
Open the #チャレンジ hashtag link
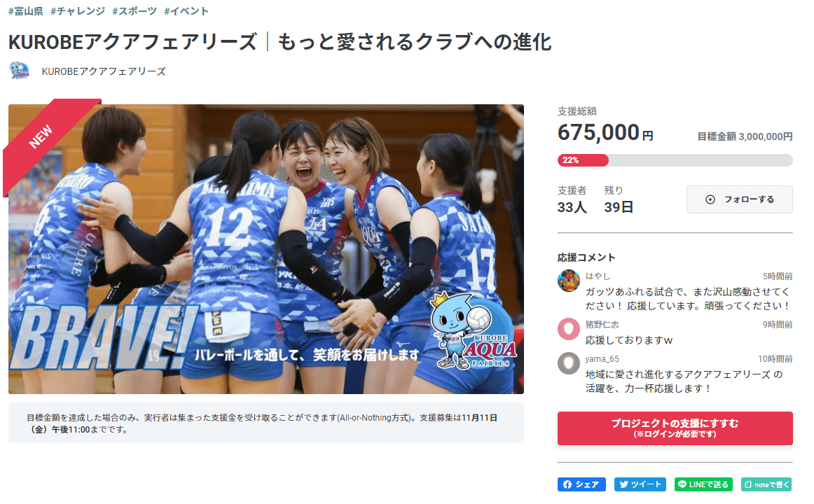point(78,11)
